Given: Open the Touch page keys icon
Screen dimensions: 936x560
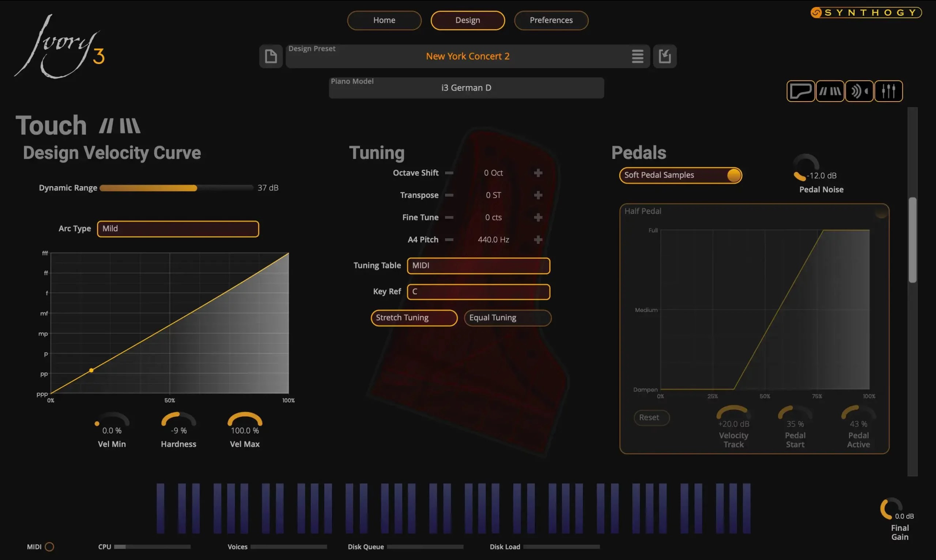Looking at the screenshot, I should click(830, 91).
